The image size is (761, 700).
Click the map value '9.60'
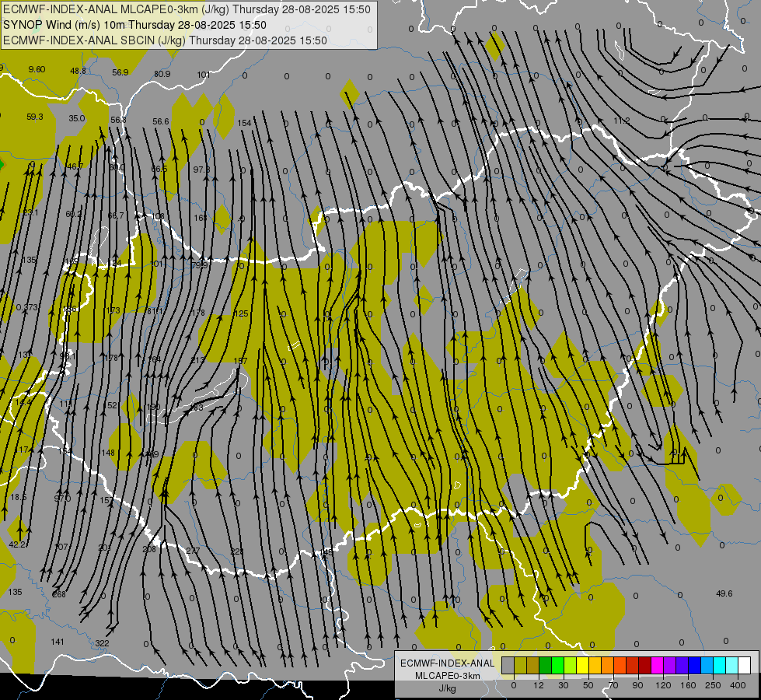point(37,69)
